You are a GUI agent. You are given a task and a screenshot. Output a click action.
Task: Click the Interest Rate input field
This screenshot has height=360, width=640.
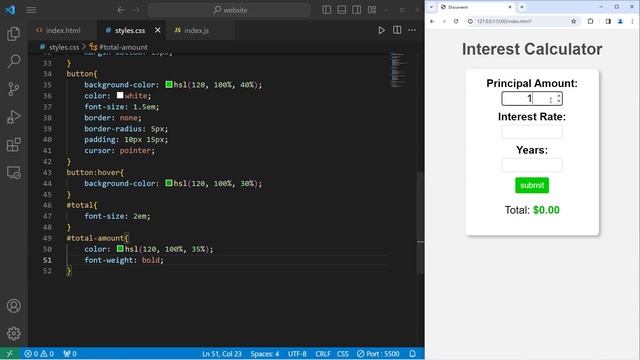(x=532, y=132)
